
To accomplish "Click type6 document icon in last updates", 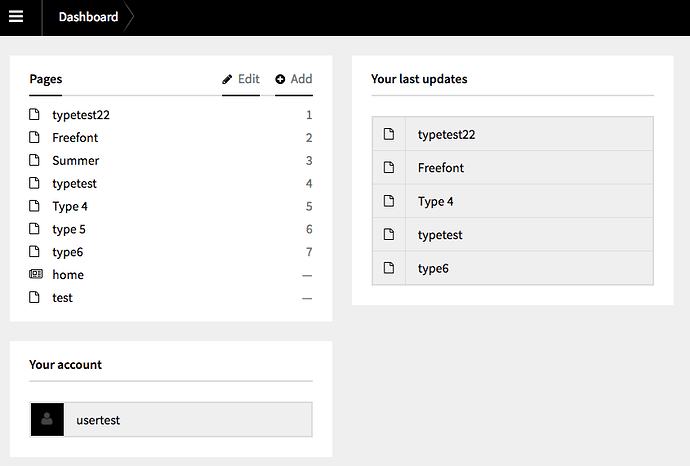I will 389,268.
